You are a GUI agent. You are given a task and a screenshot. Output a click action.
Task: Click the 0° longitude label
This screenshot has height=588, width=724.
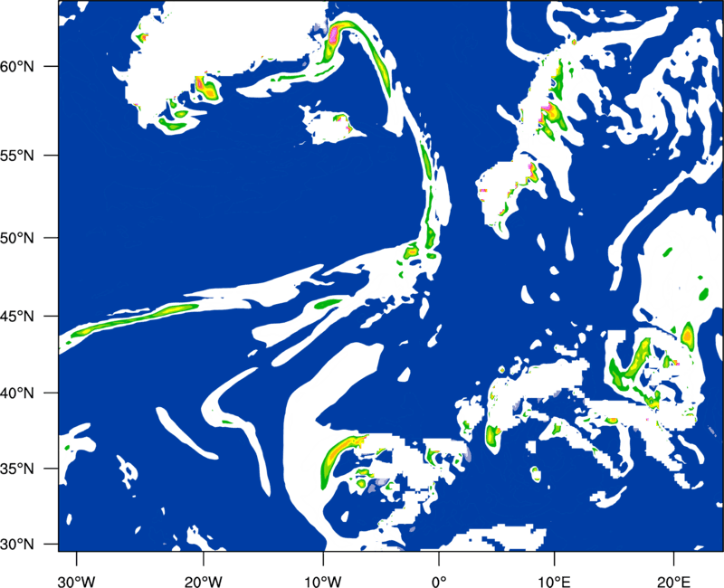point(439,582)
